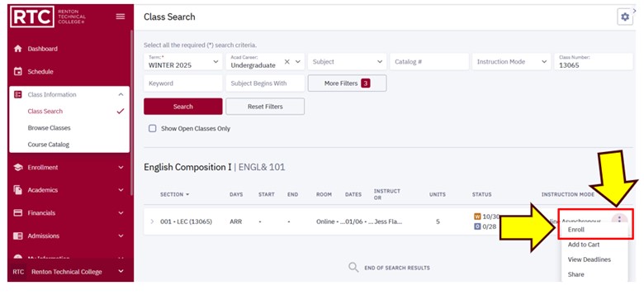Select Browse Classes in sidebar
Viewport: 644px width, 300px height.
tap(49, 128)
